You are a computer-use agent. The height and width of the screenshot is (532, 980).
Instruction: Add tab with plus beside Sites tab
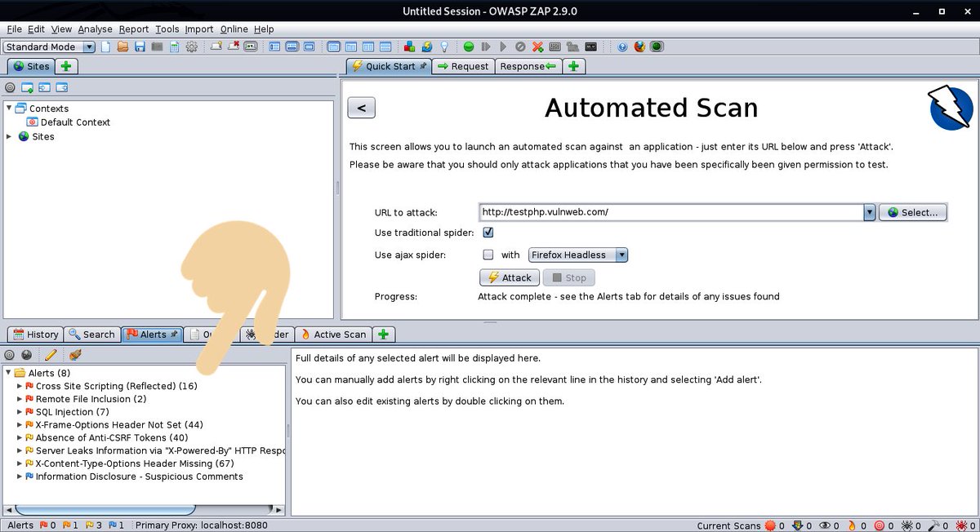coord(66,66)
